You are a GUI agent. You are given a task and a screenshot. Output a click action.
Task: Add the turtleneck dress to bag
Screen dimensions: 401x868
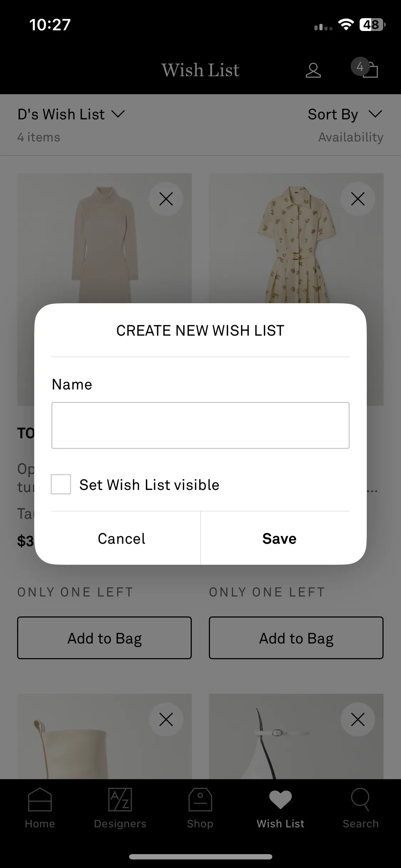104,638
